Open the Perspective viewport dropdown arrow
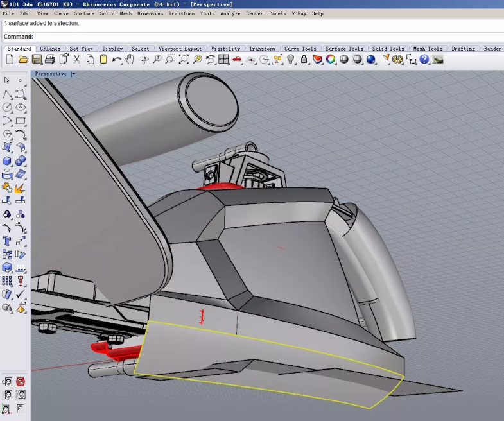This screenshot has height=421, width=504. pos(73,74)
